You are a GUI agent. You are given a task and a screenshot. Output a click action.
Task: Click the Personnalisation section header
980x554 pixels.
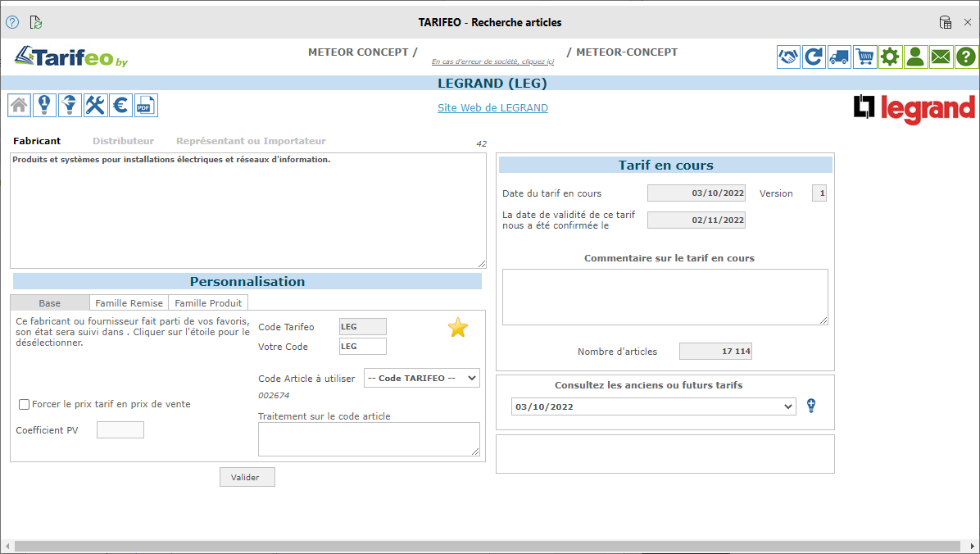point(247,281)
